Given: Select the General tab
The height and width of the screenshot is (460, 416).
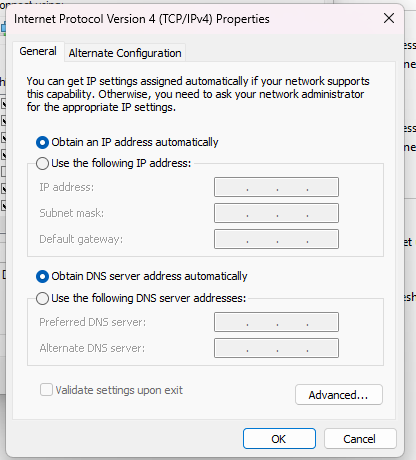Looking at the screenshot, I should coord(38,51).
